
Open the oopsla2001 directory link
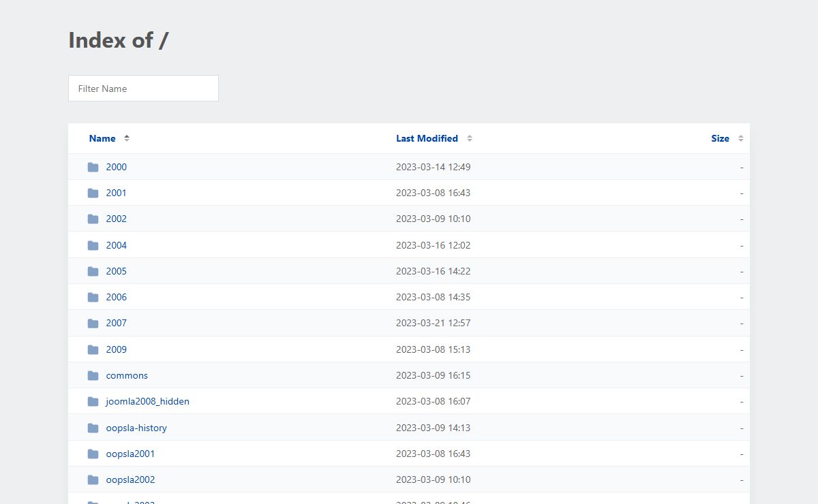point(130,454)
